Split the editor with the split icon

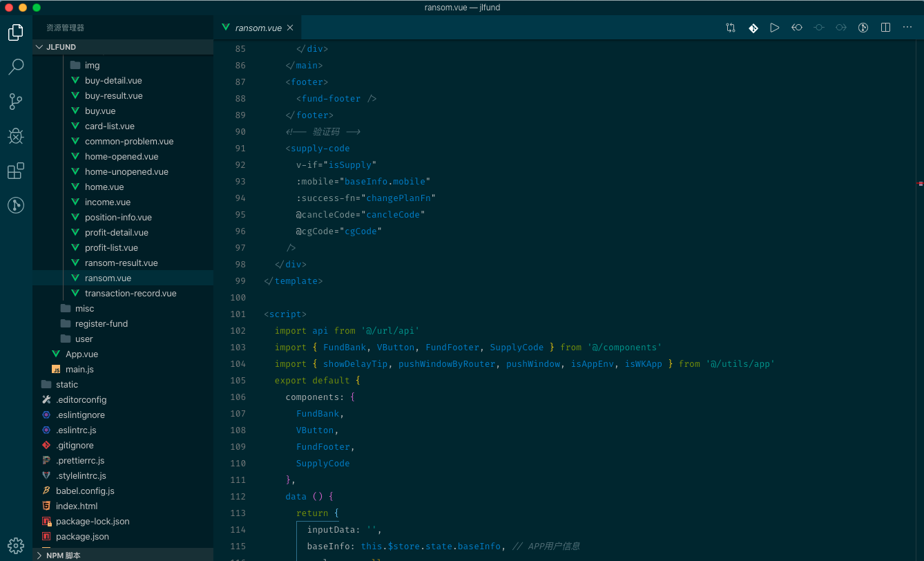pyautogui.click(x=885, y=28)
